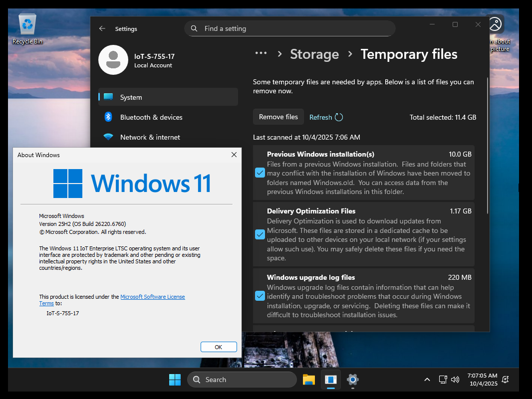Click the 10.0 GB size value
Screen dimensions: 532x399
coord(460,154)
